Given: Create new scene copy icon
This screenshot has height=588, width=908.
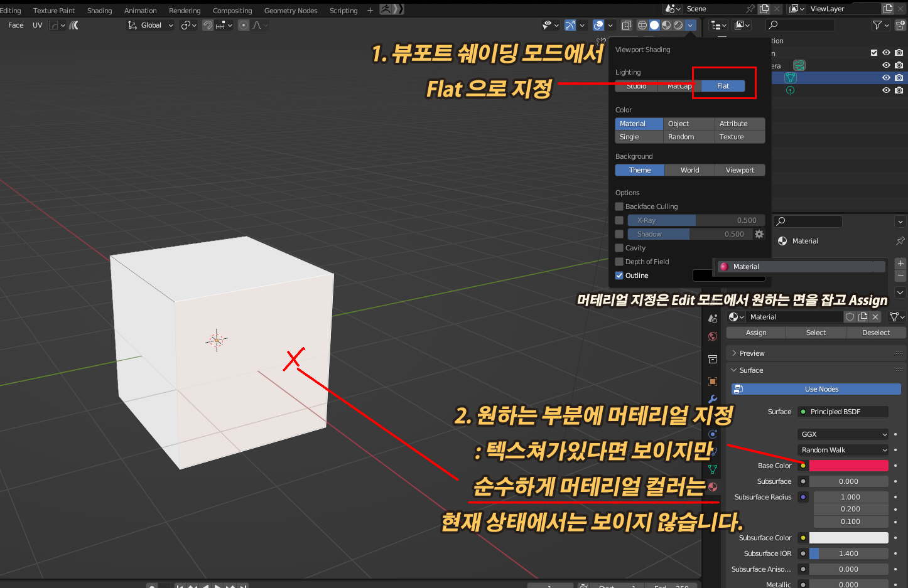Looking at the screenshot, I should 764,9.
